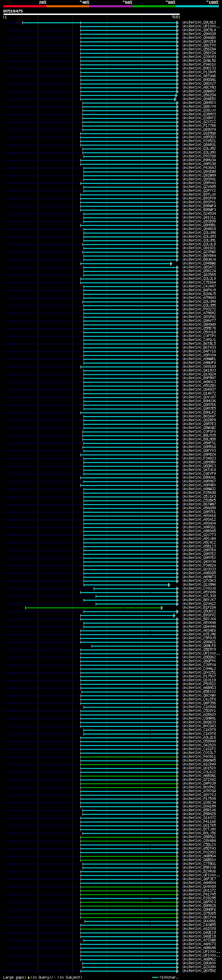Click label UniRef100_Q6NLF6
Image resolution: width=222 pixels, height=980 pixels.
[199, 646]
